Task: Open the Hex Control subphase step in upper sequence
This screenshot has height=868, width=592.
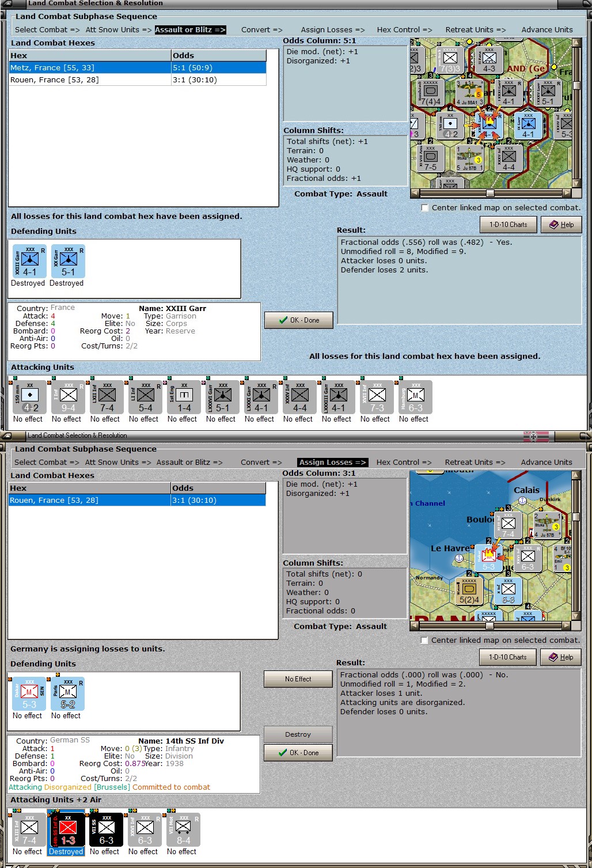Action: 404,30
